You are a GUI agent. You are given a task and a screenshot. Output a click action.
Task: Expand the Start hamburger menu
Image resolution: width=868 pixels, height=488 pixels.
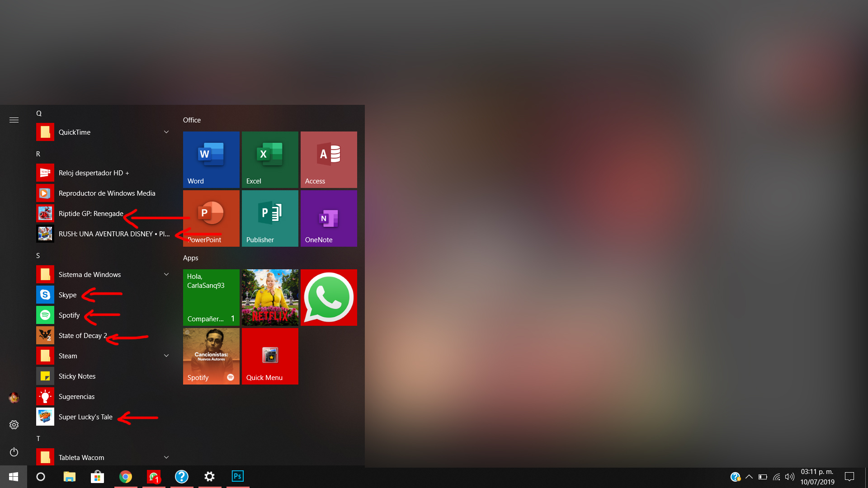[x=14, y=120]
